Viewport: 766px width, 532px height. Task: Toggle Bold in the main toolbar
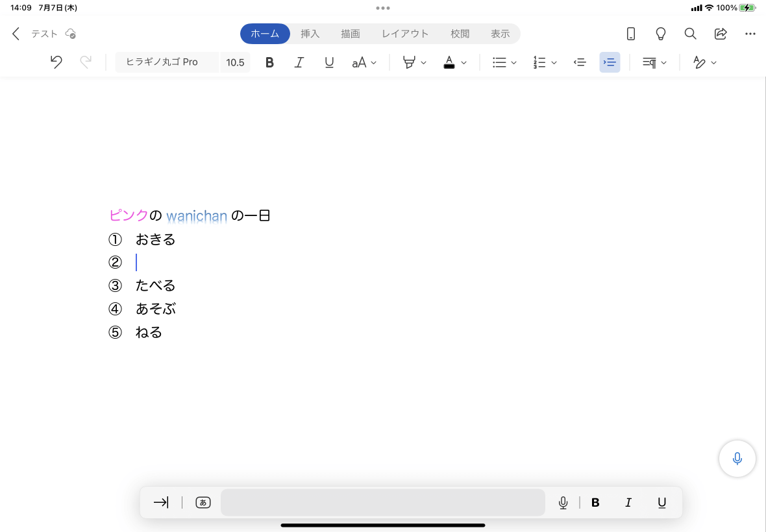pyautogui.click(x=269, y=62)
